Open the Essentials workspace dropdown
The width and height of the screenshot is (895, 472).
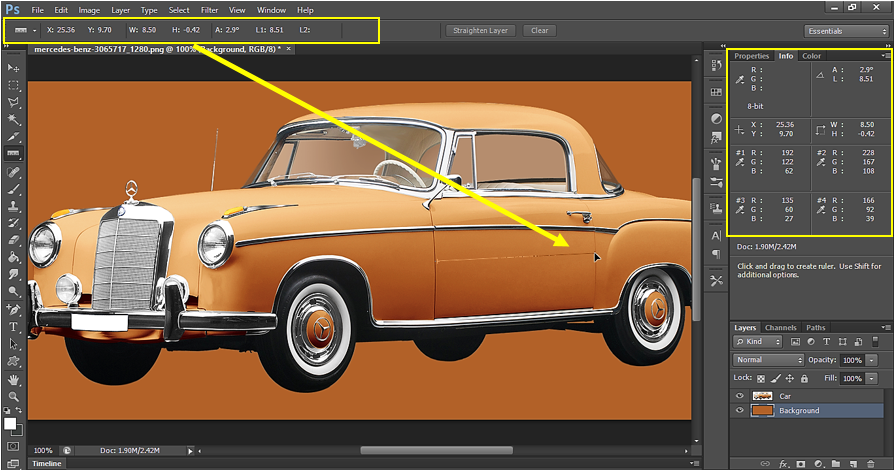point(846,31)
